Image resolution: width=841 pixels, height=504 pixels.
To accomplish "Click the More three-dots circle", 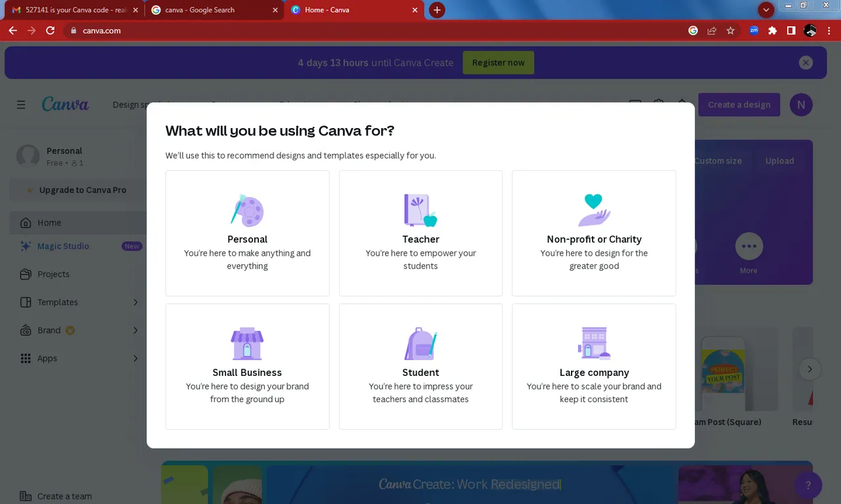I will tap(749, 246).
